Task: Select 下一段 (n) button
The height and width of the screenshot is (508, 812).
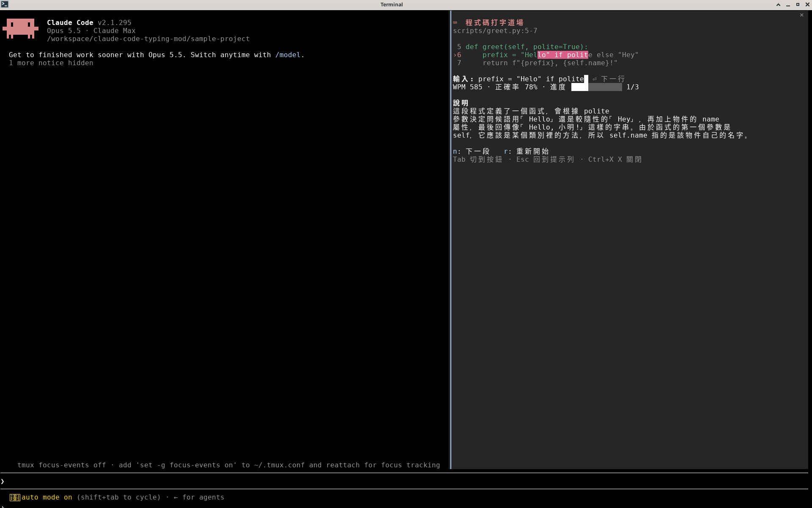Action: pyautogui.click(x=471, y=152)
